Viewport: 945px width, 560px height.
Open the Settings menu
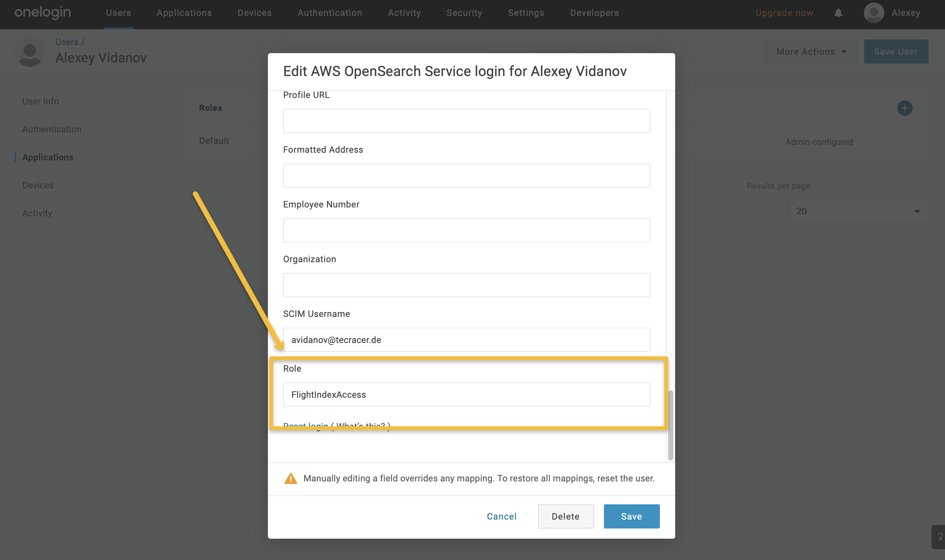(x=526, y=13)
